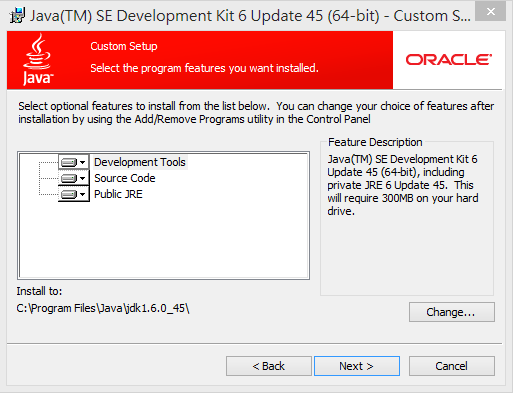The image size is (513, 393).
Task: Open Development Tools feature install dropdown
Action: click(74, 162)
